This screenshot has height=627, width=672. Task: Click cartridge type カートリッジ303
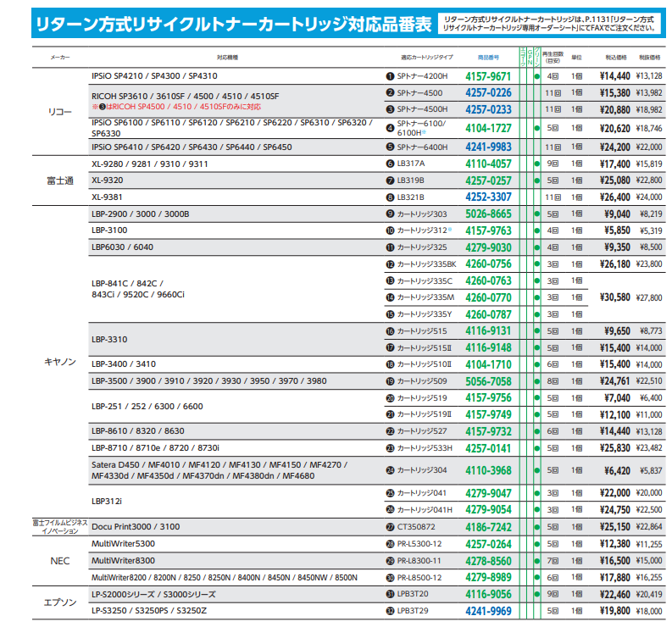(x=422, y=214)
